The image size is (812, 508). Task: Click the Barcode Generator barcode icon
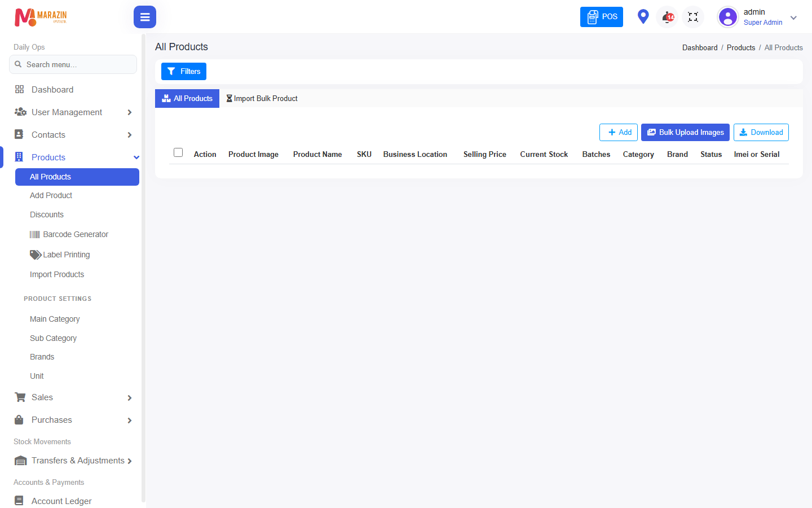point(35,234)
